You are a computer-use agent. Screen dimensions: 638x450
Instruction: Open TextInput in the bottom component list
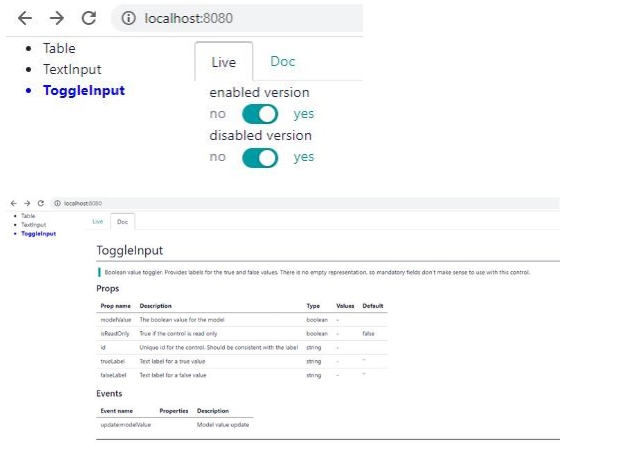coord(33,225)
